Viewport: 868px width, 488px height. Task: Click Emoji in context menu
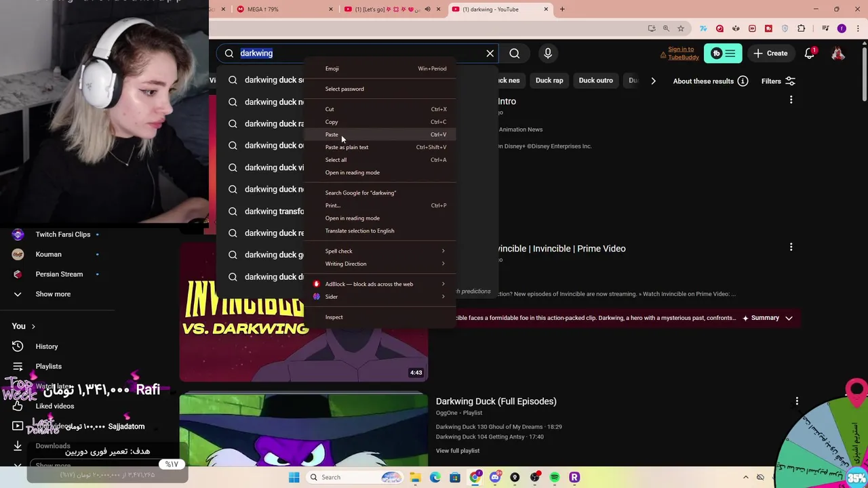pos(380,68)
